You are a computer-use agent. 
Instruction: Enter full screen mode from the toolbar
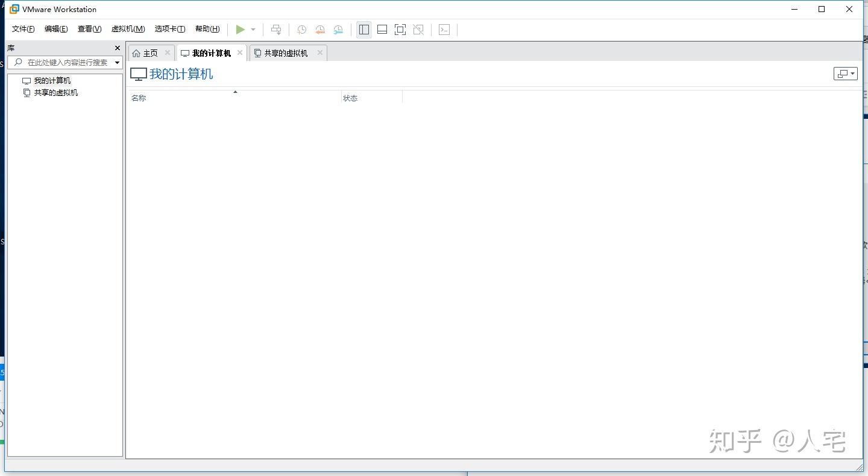[400, 30]
